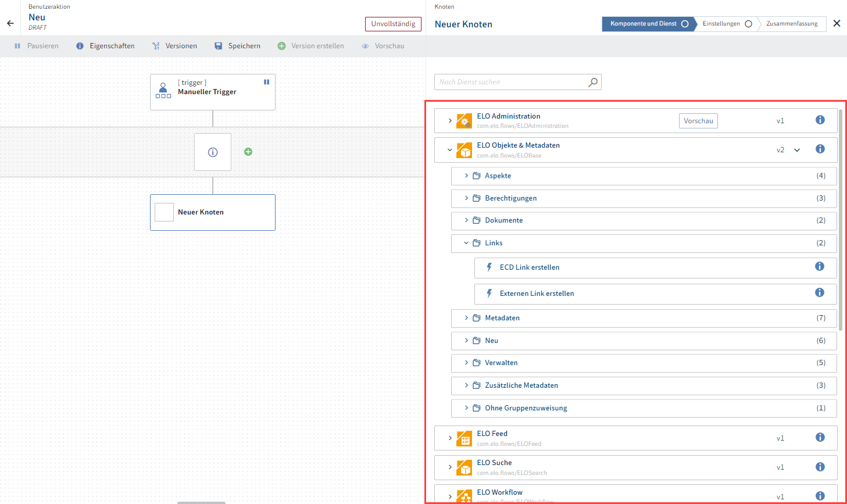Collapse the Links group
Viewport: 847px width, 504px height.
pyautogui.click(x=466, y=243)
